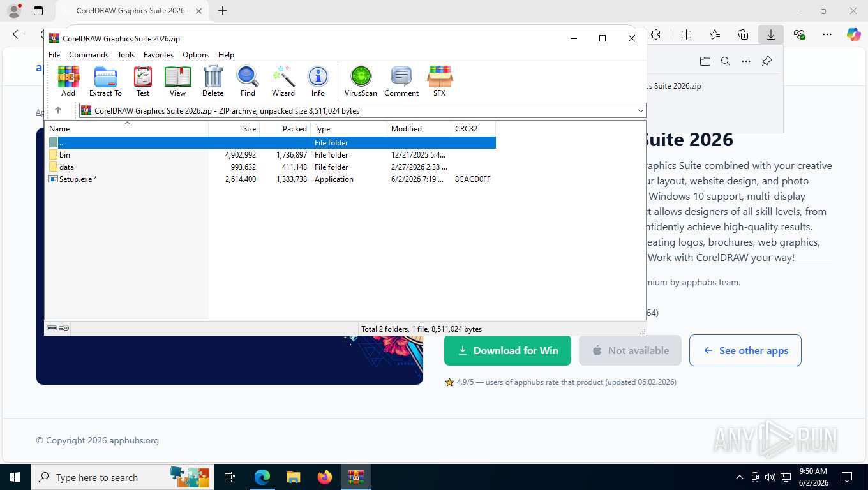868x490 pixels.
Task: Click the SFX toolbar icon
Action: (x=439, y=81)
